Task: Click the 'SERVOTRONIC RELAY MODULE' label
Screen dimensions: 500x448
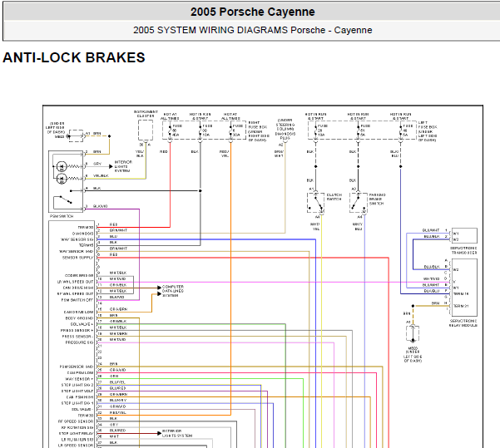Action: tap(463, 323)
